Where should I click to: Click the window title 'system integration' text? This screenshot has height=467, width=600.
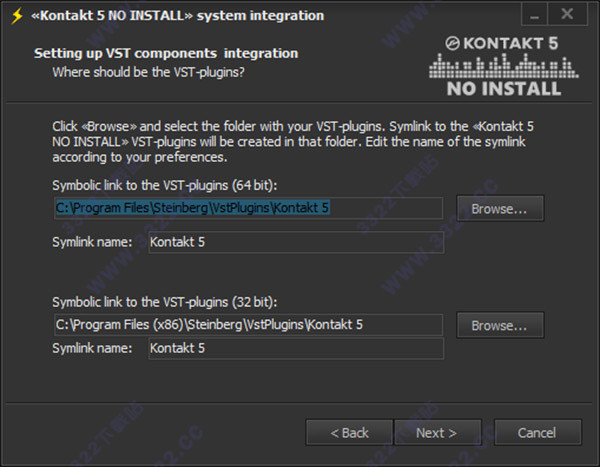(260, 16)
